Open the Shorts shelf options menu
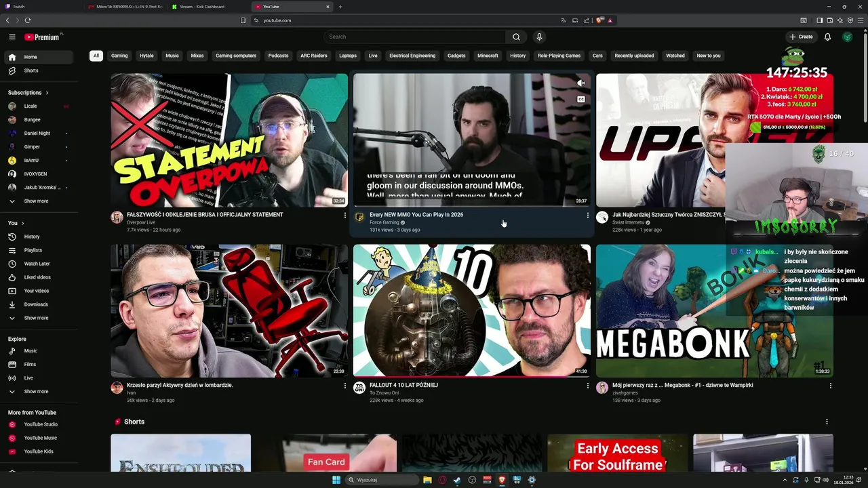Image resolution: width=868 pixels, height=488 pixels. (x=826, y=422)
